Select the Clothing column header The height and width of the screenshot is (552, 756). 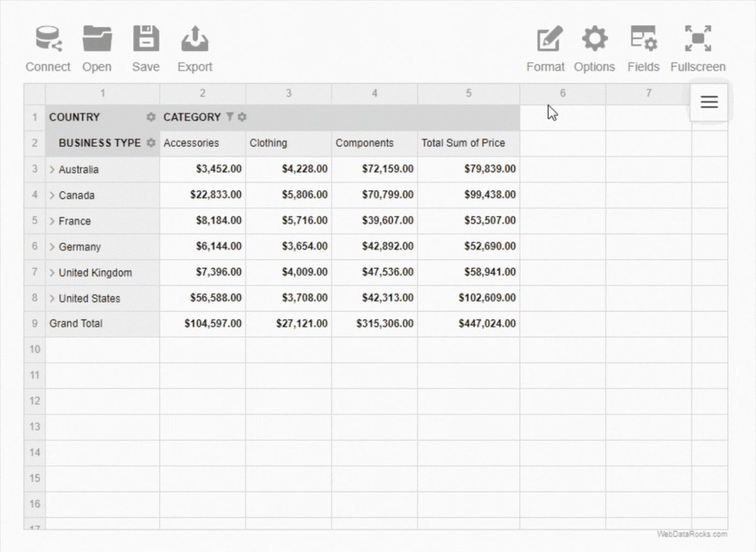[289, 144]
